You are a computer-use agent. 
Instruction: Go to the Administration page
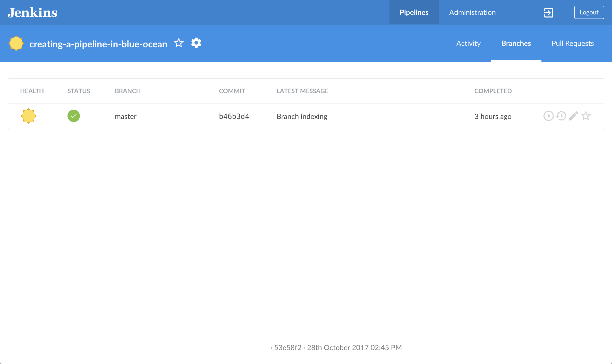pyautogui.click(x=472, y=12)
